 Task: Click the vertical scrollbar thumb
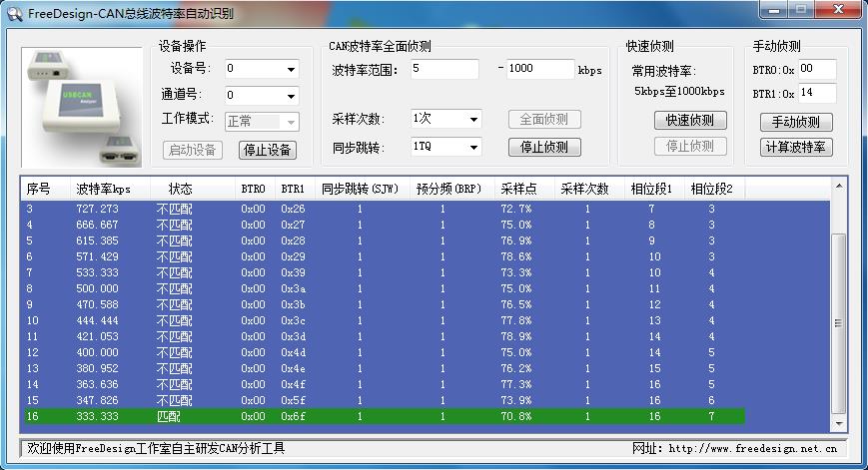(x=839, y=323)
